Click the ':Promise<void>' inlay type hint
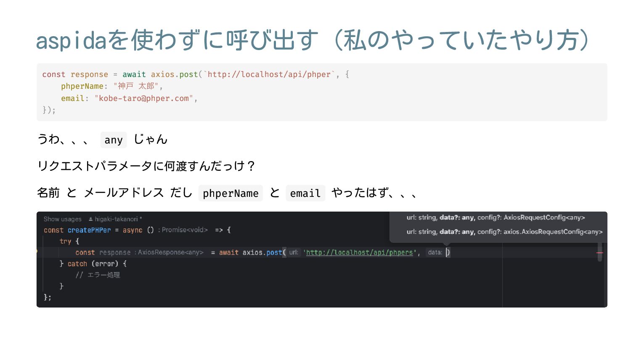644x363 pixels. click(183, 230)
